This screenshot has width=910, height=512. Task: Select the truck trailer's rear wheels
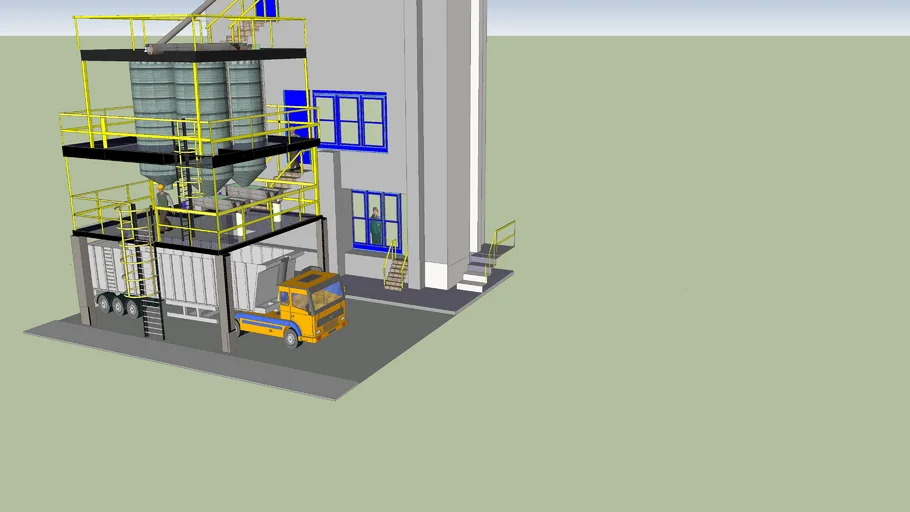[x=118, y=306]
